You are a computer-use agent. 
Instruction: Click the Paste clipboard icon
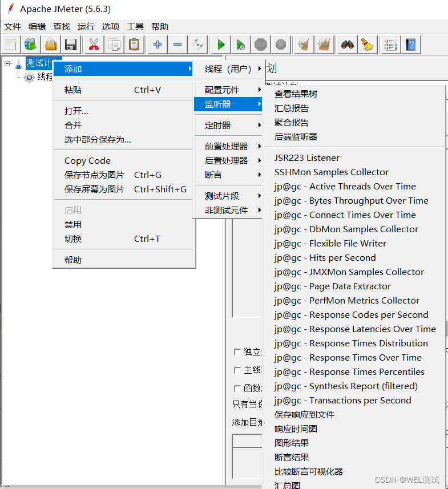point(134,45)
